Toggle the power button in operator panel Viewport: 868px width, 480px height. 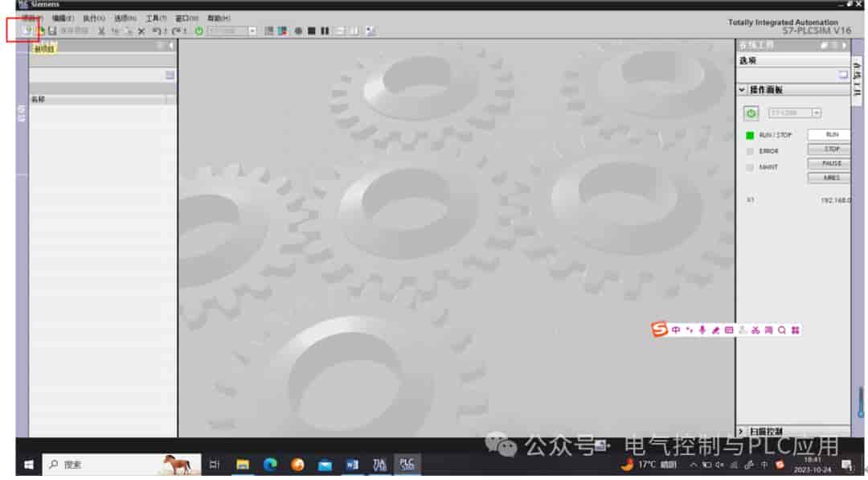[x=751, y=113]
